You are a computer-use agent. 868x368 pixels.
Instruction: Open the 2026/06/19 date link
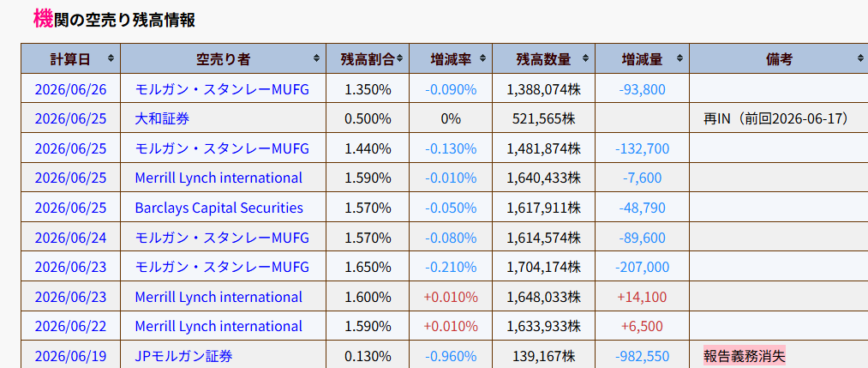[x=70, y=356]
